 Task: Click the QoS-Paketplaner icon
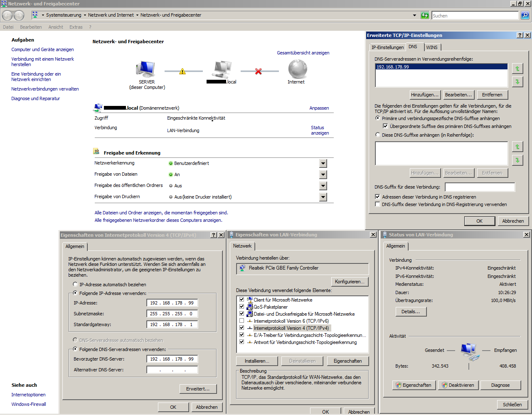tap(250, 307)
